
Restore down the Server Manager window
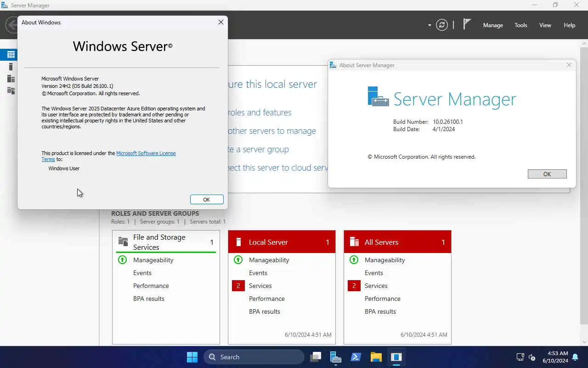[x=555, y=5]
